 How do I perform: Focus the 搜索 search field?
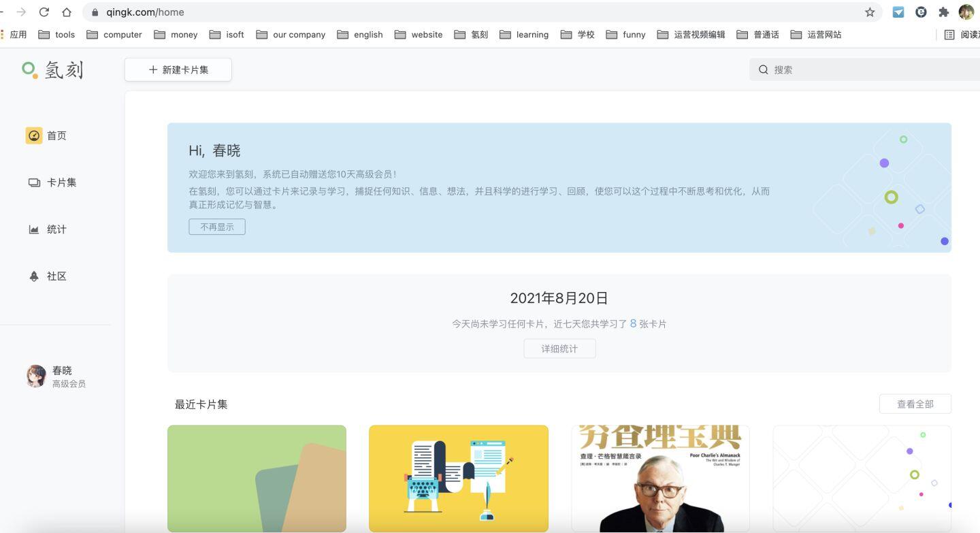pos(871,69)
